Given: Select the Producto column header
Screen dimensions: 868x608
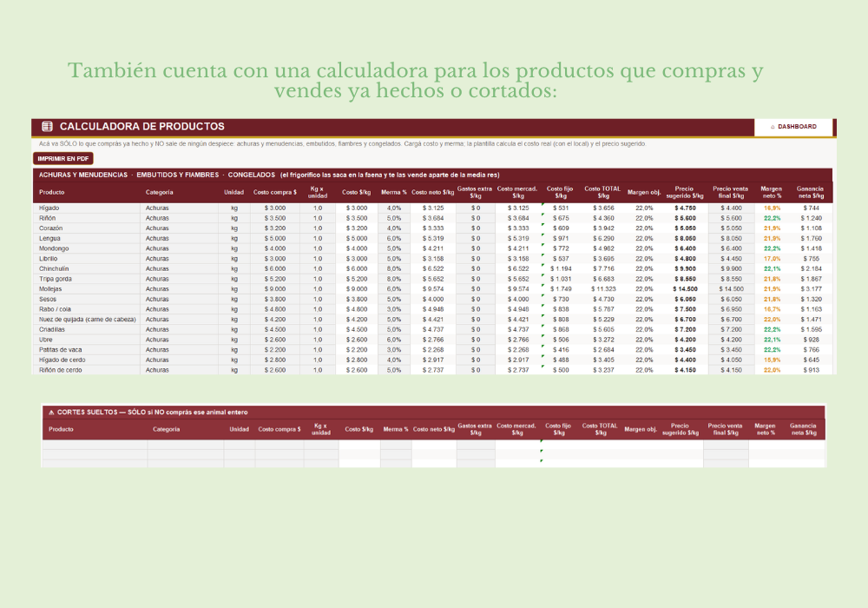Looking at the screenshot, I should [x=51, y=192].
